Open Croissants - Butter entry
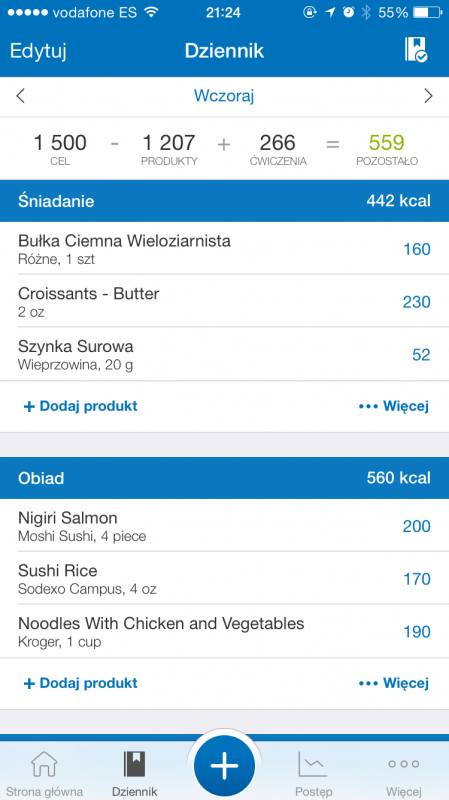This screenshot has height=800, width=449. (224, 301)
